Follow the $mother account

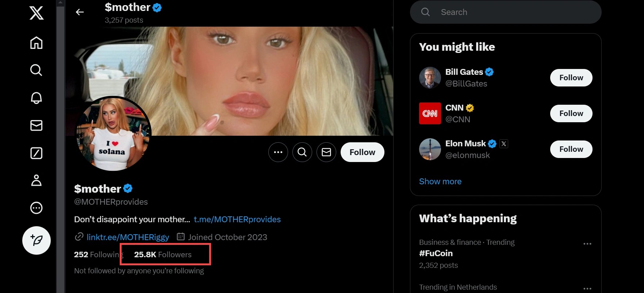[362, 152]
